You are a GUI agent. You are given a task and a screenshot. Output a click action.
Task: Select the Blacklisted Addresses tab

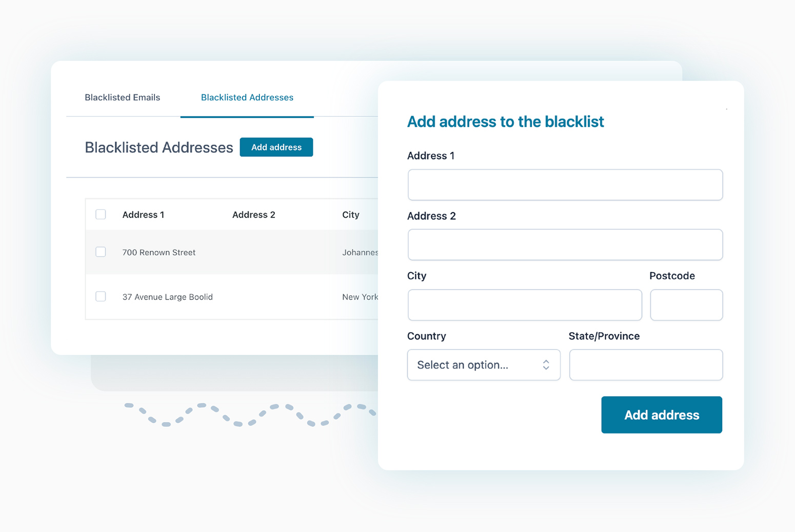(247, 97)
